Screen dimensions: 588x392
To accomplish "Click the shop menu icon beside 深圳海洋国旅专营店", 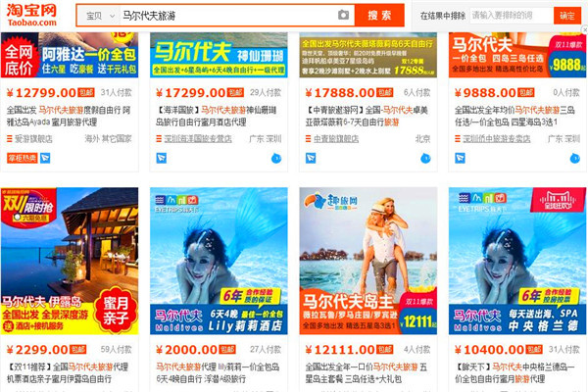I will pyautogui.click(x=159, y=139).
